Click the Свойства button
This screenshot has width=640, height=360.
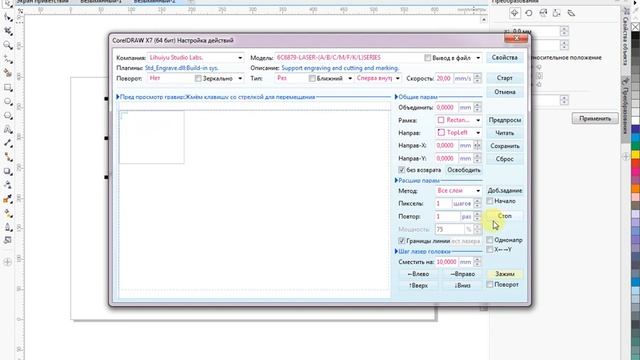[504, 58]
